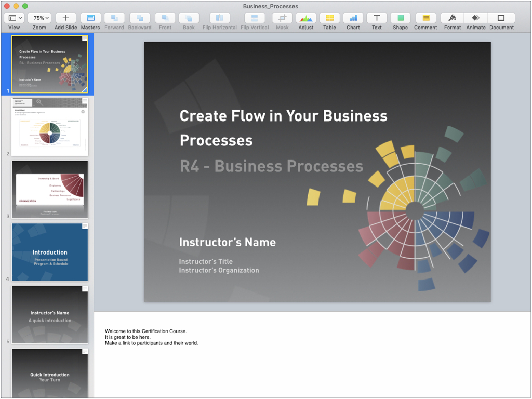Add a Text box

[x=377, y=18]
